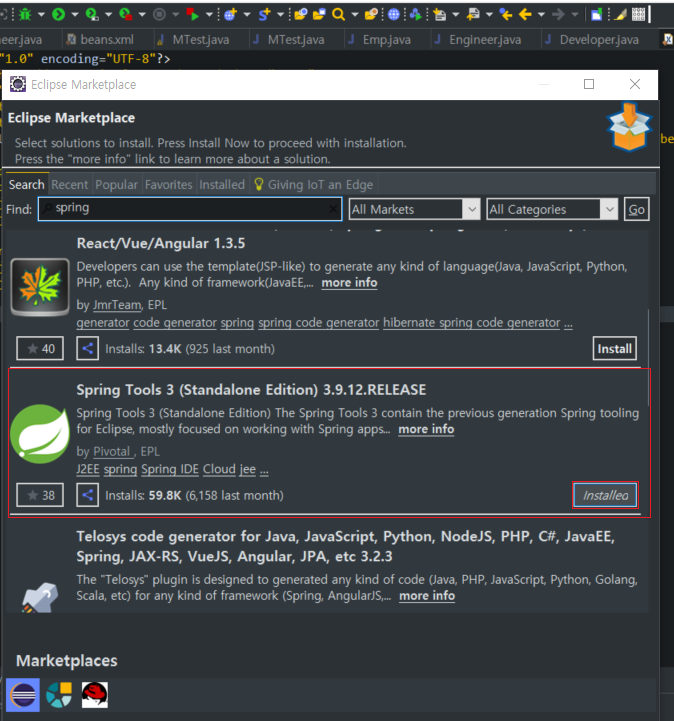The image size is (674, 721).
Task: Open the Installed tab
Action: click(222, 184)
